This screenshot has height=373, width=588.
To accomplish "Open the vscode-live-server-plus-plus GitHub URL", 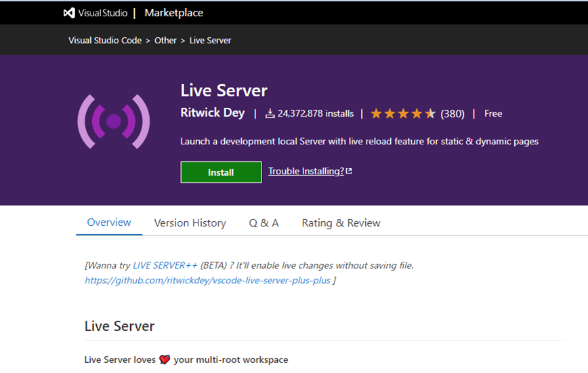I will coord(207,280).
